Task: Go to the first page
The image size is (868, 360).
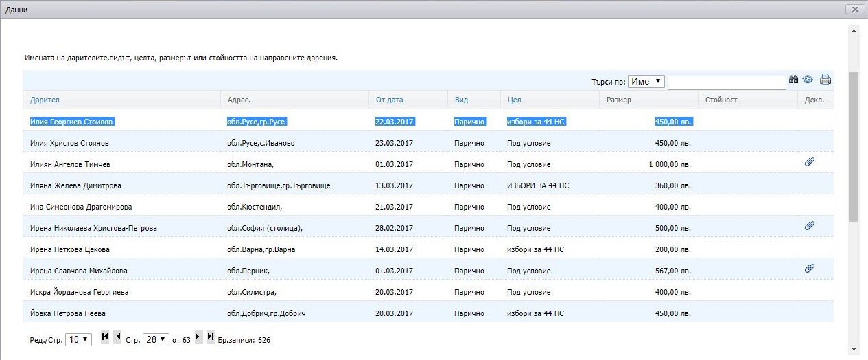Action: click(x=105, y=337)
